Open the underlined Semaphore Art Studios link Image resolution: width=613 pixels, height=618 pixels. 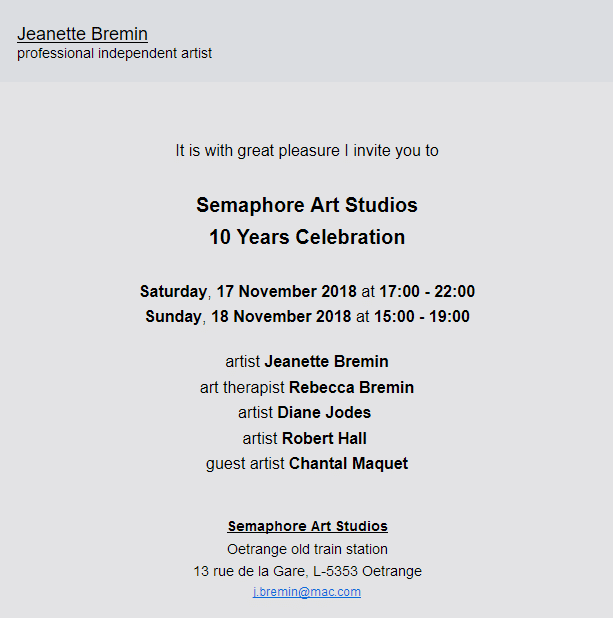pyautogui.click(x=307, y=526)
